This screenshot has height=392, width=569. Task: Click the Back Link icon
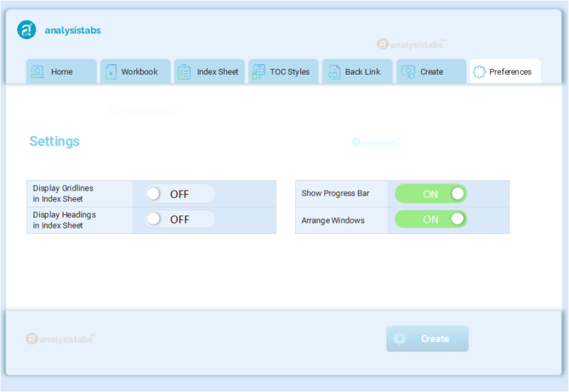point(333,72)
